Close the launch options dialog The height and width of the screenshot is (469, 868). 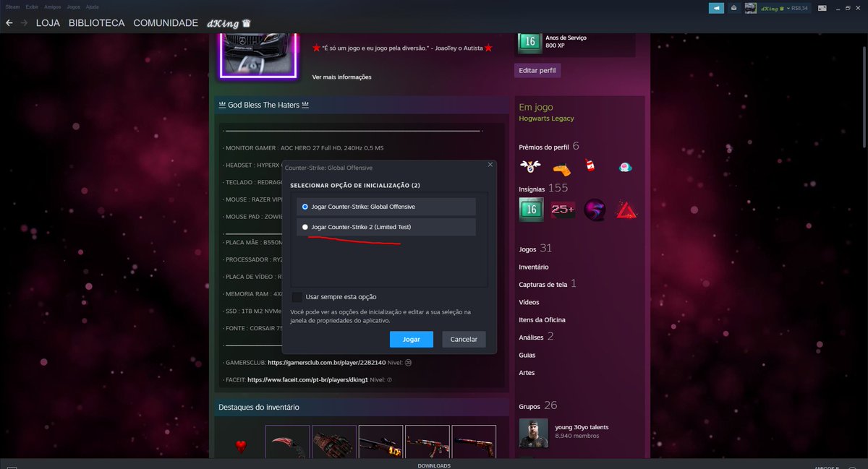(x=490, y=165)
